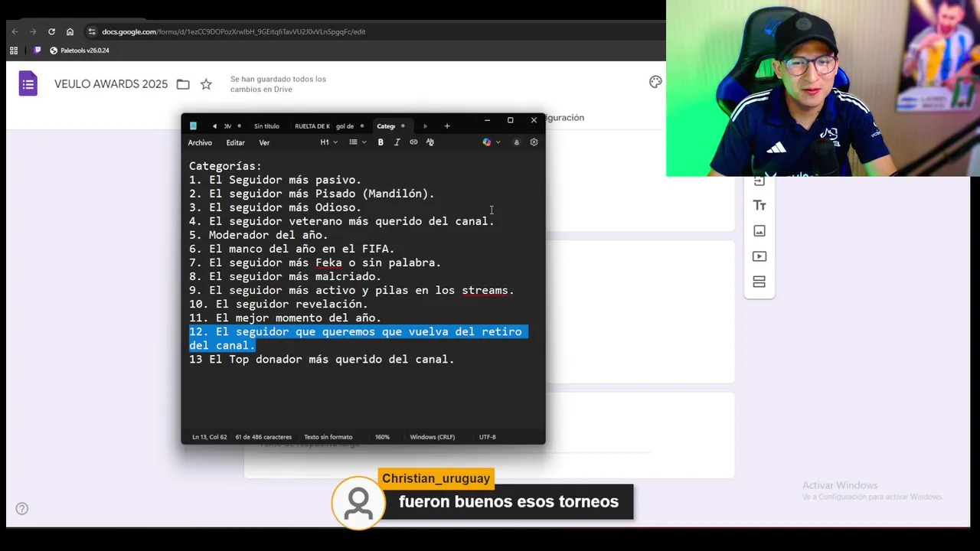The image size is (980, 551).
Task: Click the UTF-8 encoding indicator
Action: click(487, 437)
